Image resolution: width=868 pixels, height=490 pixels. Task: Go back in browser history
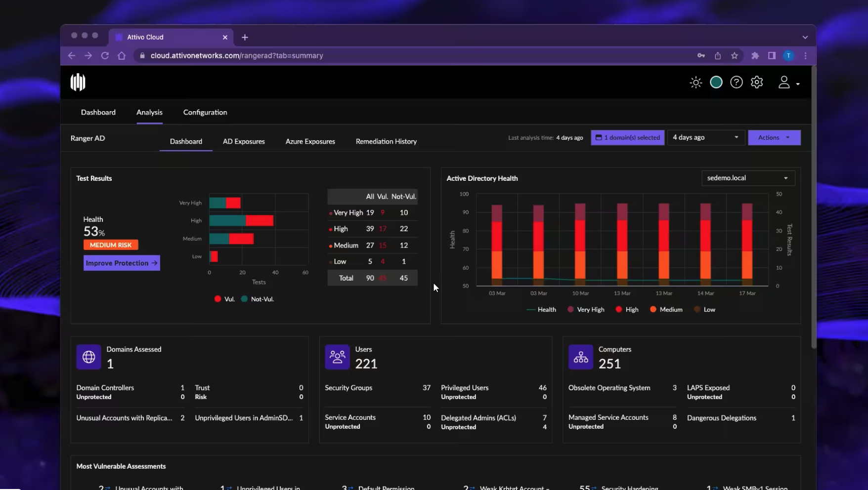click(72, 56)
